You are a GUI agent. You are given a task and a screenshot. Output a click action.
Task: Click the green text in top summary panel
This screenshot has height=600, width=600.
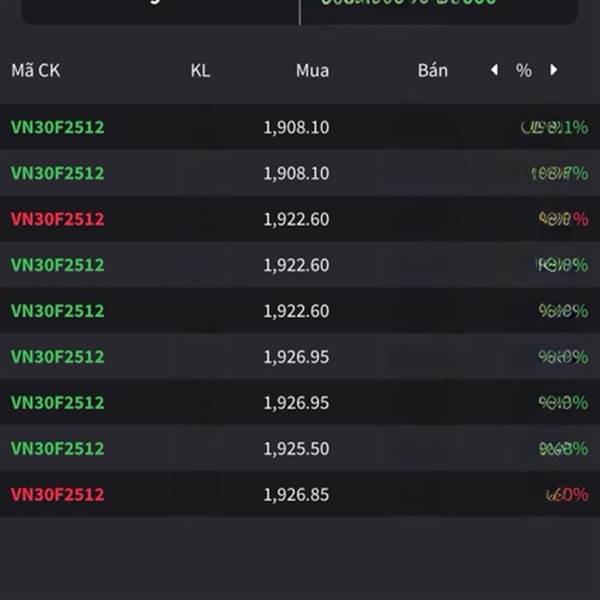click(x=408, y=4)
